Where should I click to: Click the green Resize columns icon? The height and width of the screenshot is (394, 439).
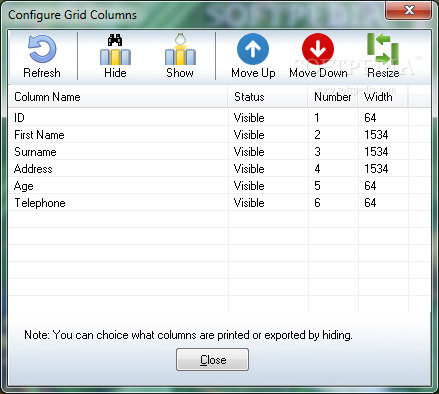[383, 49]
